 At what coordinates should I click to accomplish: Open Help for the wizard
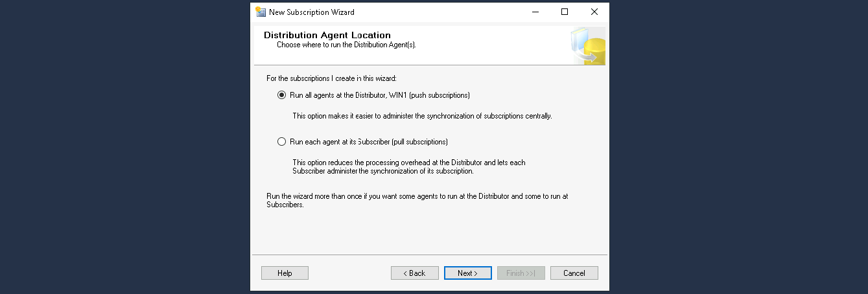pos(285,273)
